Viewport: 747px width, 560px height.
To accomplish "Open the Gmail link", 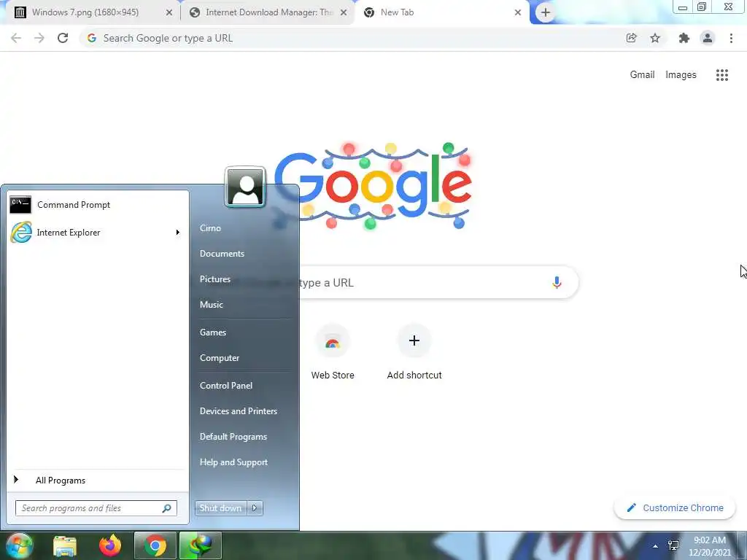I will tap(642, 75).
